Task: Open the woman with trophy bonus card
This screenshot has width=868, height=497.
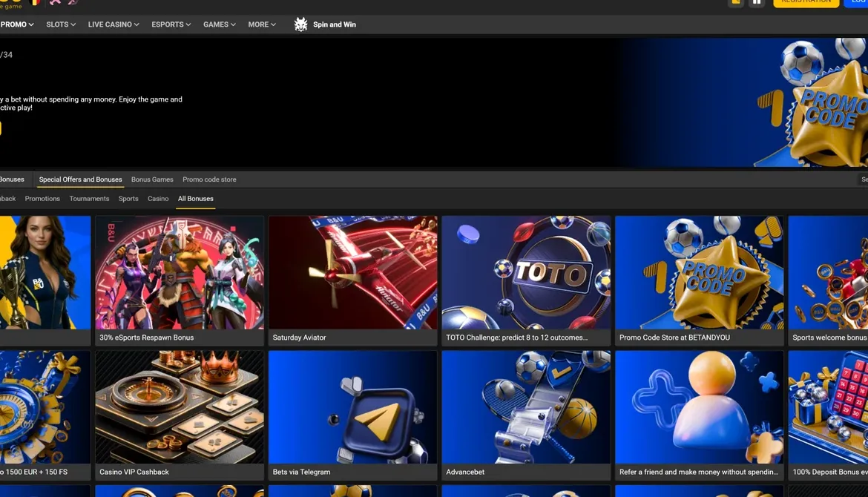Action: click(x=45, y=280)
